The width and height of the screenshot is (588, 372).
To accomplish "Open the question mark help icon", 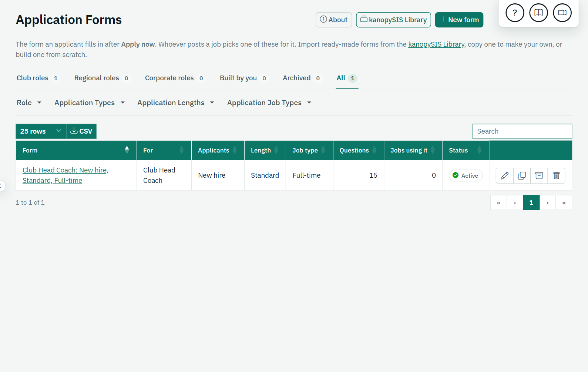I will click(515, 13).
